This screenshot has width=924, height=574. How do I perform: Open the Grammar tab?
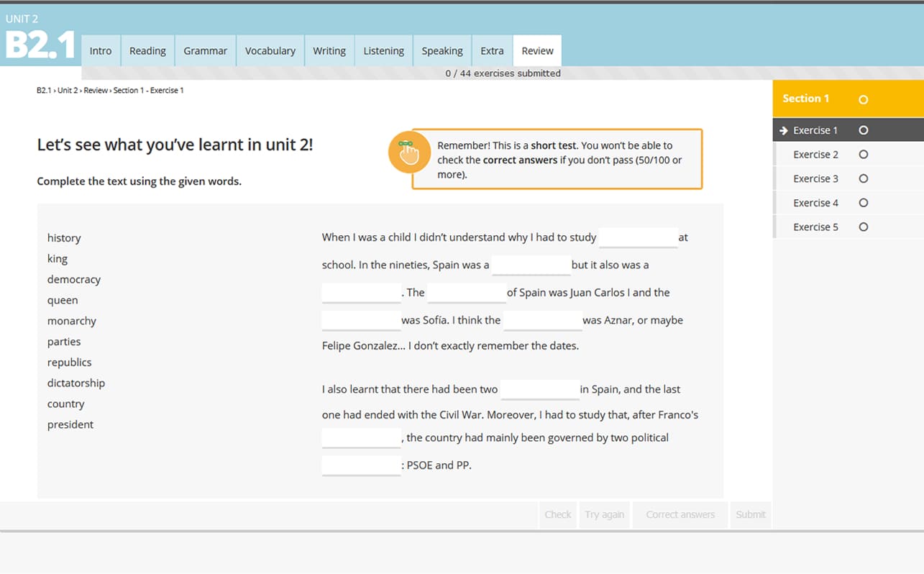coord(205,50)
